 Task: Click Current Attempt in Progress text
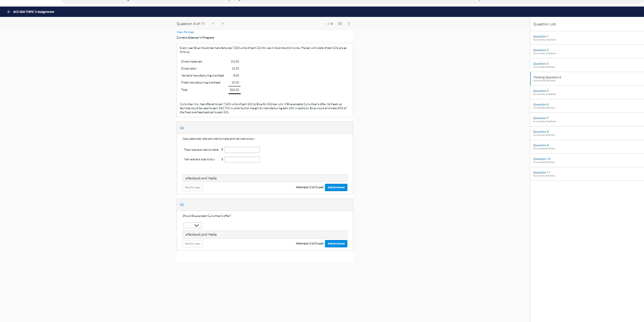(x=195, y=37)
